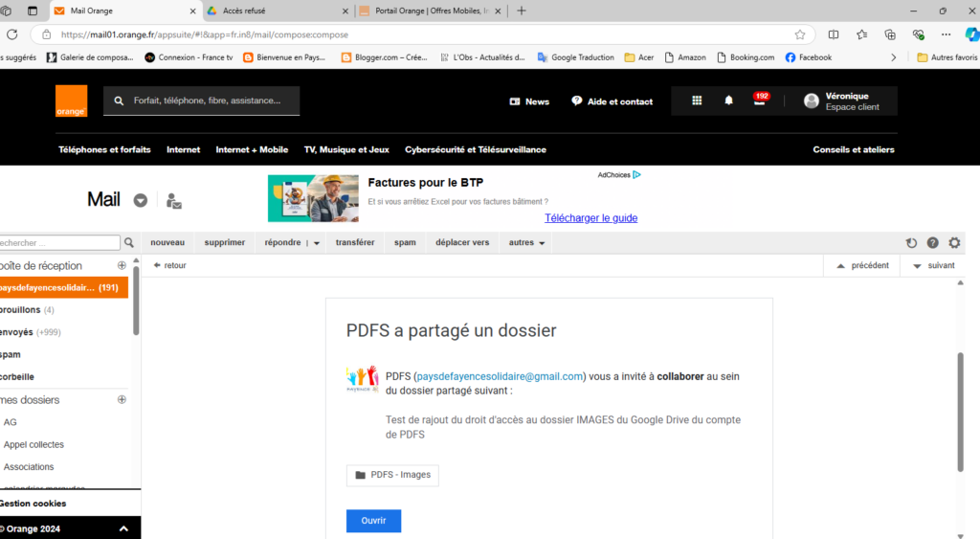Expand the Mail dropdown arrow
The height and width of the screenshot is (539, 980).
(x=141, y=200)
